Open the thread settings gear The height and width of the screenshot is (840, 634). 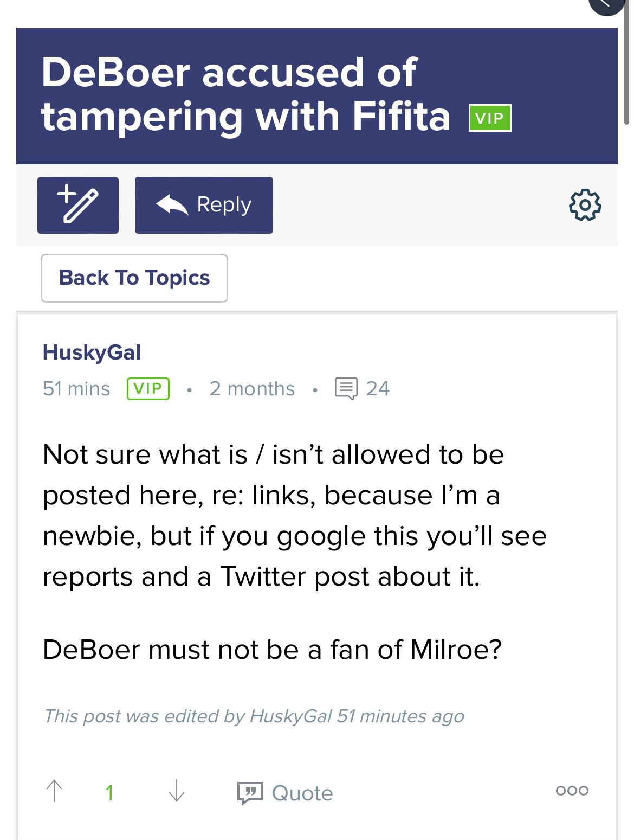(585, 205)
